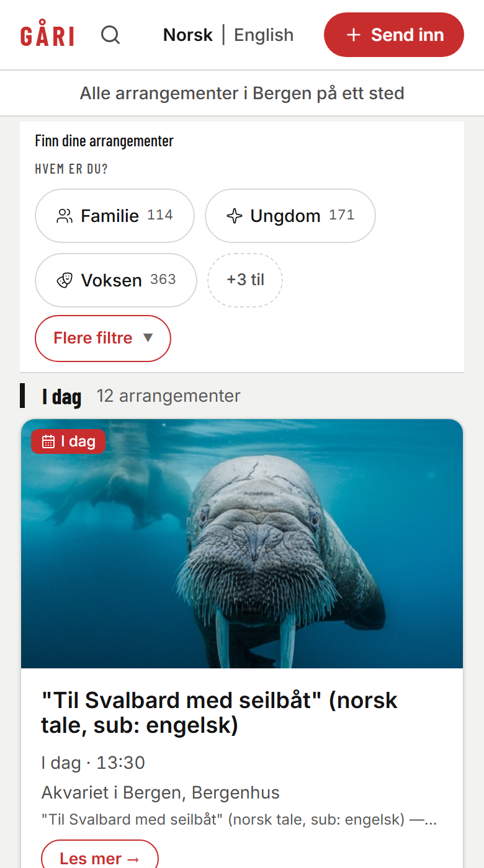Toggle the Familie audience filter
Image resolution: width=484 pixels, height=868 pixels.
click(x=115, y=216)
